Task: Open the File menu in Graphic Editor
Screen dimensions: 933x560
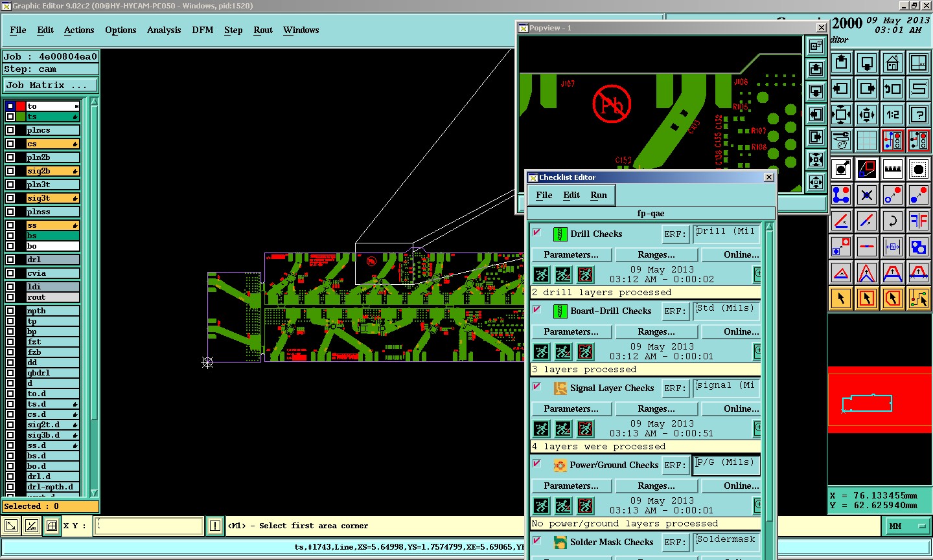Action: tap(18, 30)
